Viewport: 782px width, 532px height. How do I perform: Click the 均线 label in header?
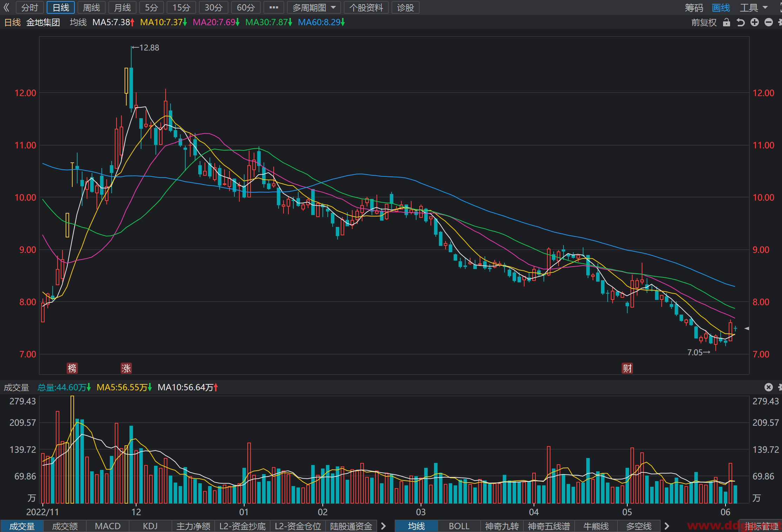click(x=78, y=22)
